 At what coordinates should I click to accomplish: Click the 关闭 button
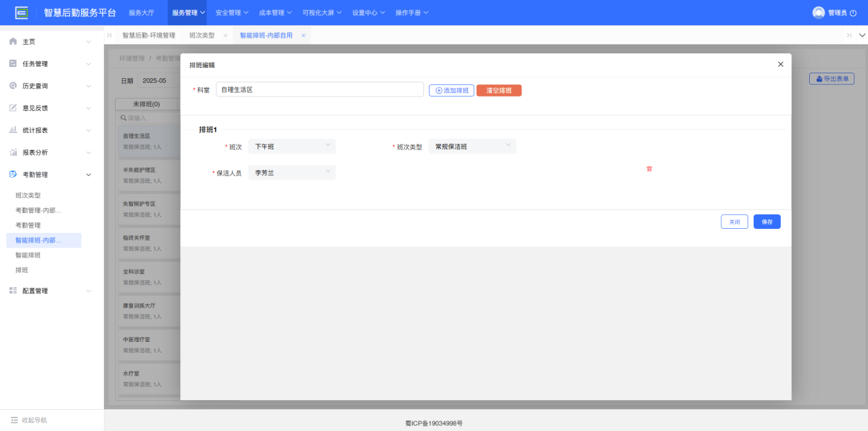[734, 222]
